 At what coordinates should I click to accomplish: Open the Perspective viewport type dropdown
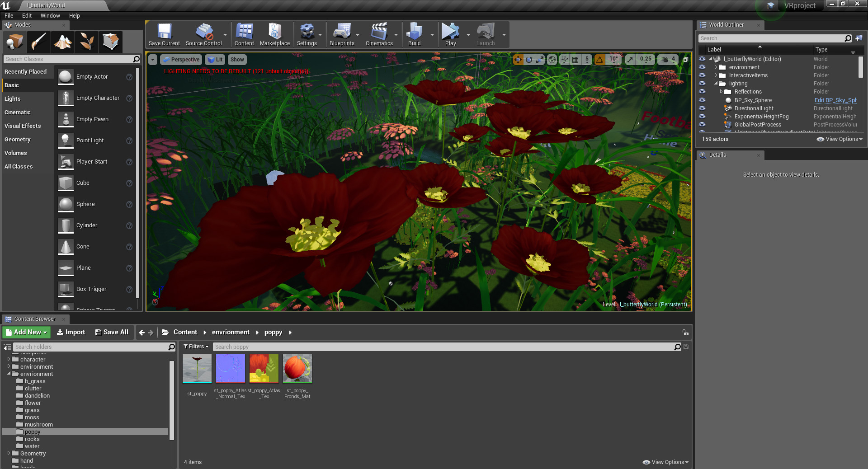click(x=181, y=59)
